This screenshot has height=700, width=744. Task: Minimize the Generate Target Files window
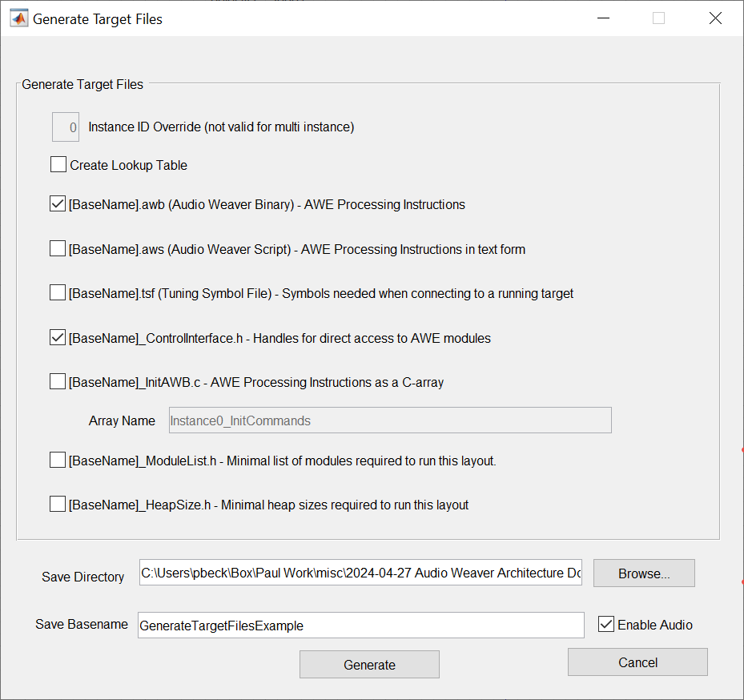tap(603, 18)
